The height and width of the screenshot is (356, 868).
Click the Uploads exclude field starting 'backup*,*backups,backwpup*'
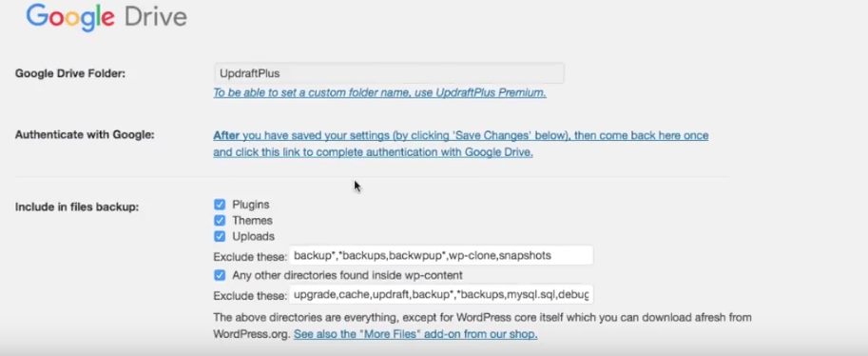440,256
